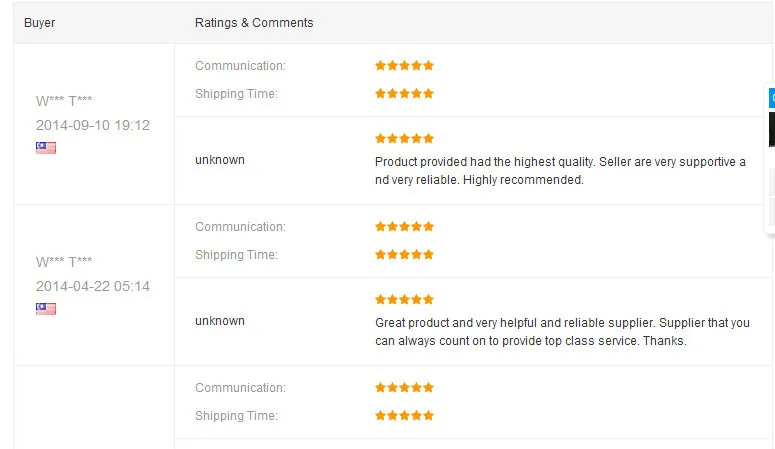
Task: Click the Malaysia flag under the 2014-04-22 review
Action: click(46, 309)
